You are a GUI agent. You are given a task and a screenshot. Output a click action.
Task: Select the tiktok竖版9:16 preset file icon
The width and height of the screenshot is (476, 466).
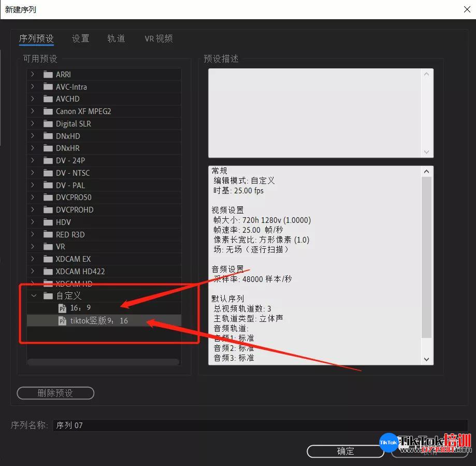coord(62,321)
